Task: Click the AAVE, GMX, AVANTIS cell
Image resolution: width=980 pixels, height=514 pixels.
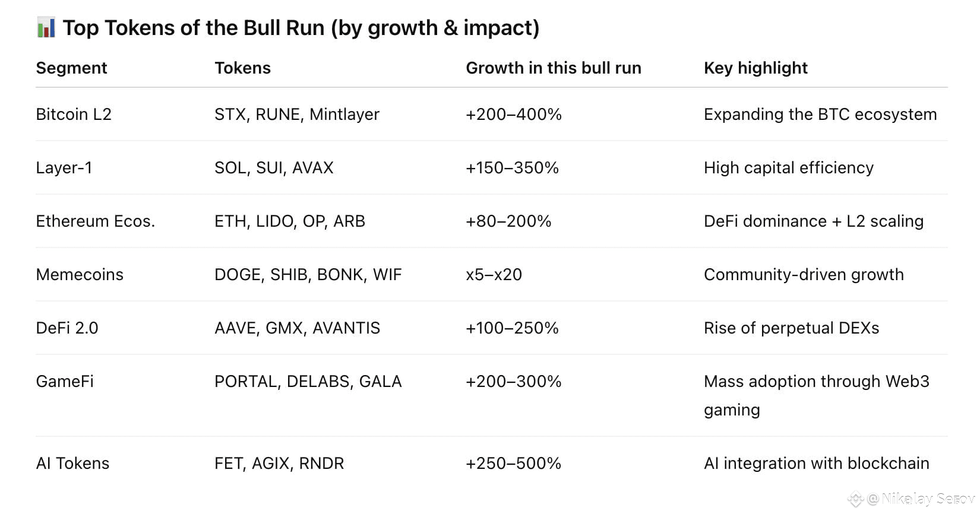Action: (x=297, y=328)
